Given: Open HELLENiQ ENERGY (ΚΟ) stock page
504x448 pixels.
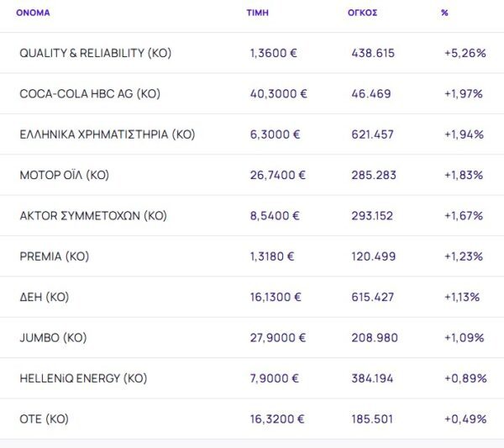Looking at the screenshot, I should pyautogui.click(x=83, y=378).
